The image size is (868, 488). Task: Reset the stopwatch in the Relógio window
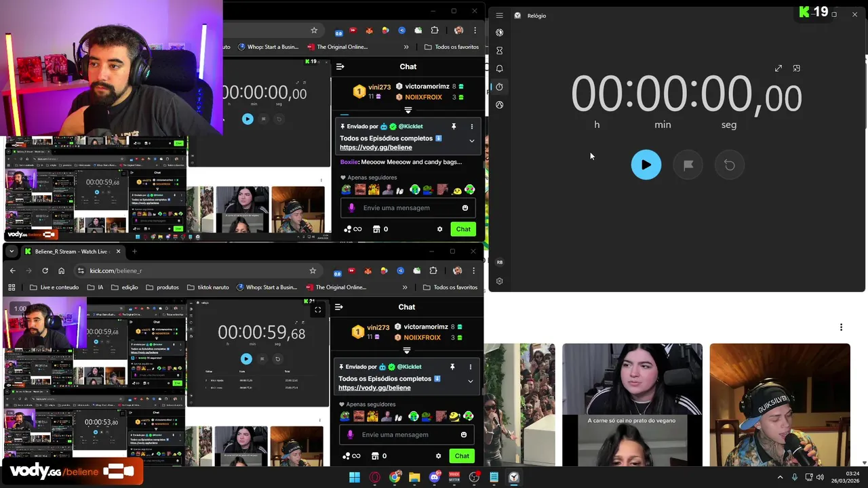click(x=730, y=165)
